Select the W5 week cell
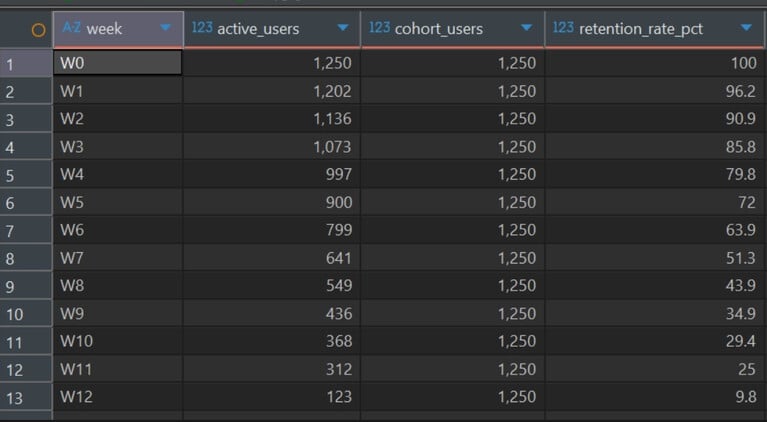Screen dimensions: 767x422 [x=118, y=202]
